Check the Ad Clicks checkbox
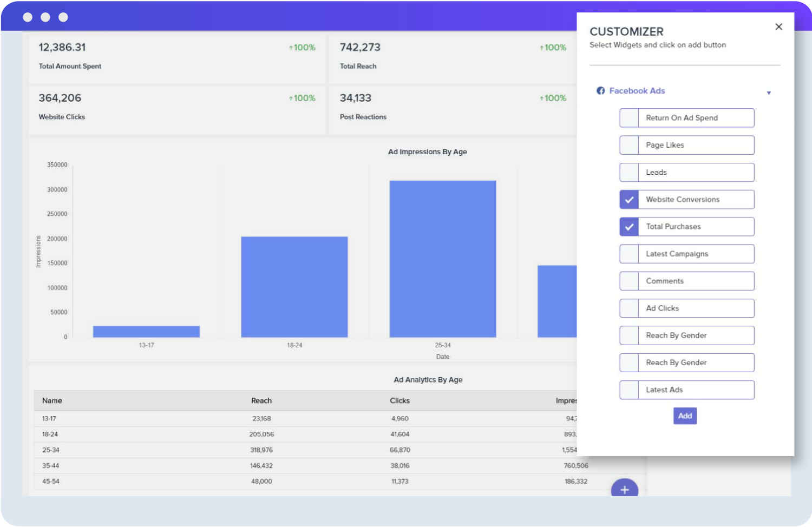 (629, 308)
